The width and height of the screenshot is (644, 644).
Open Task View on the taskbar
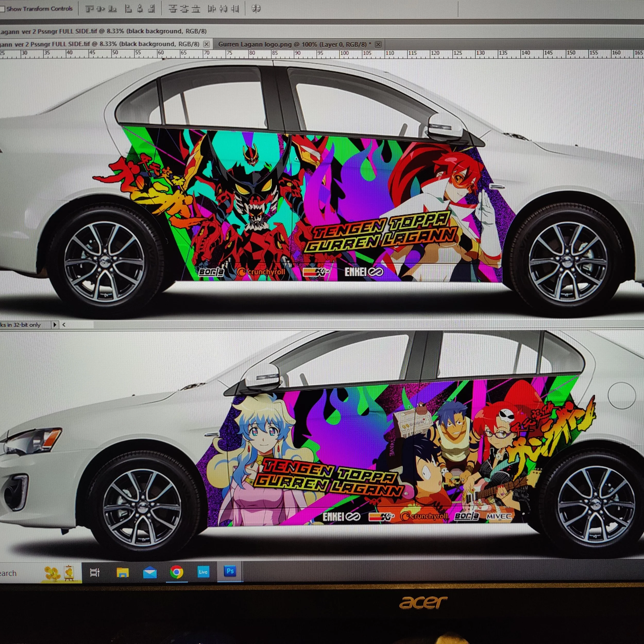pyautogui.click(x=95, y=573)
